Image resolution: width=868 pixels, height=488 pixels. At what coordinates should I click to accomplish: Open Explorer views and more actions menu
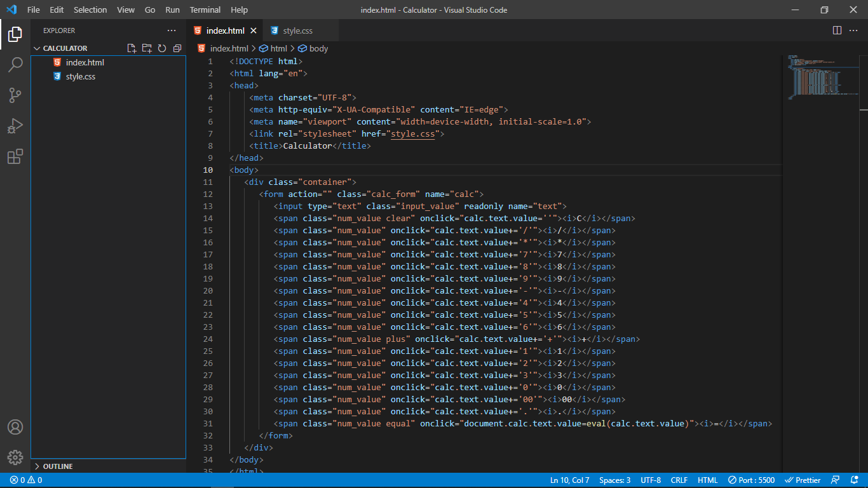172,30
